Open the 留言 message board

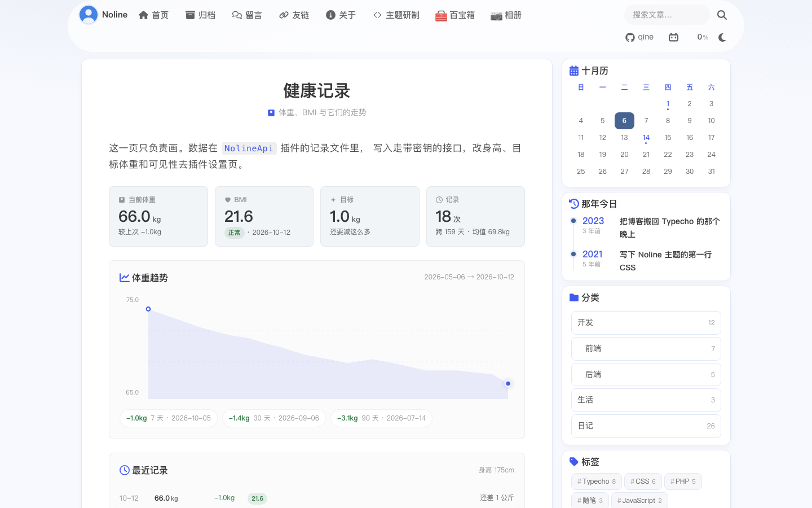247,15
